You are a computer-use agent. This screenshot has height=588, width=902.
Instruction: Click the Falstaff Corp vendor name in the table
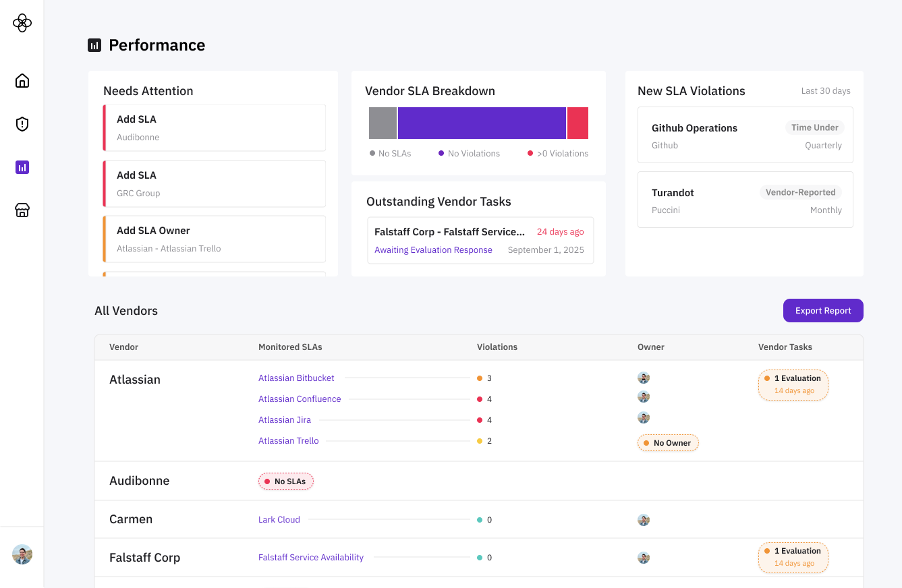tap(145, 558)
